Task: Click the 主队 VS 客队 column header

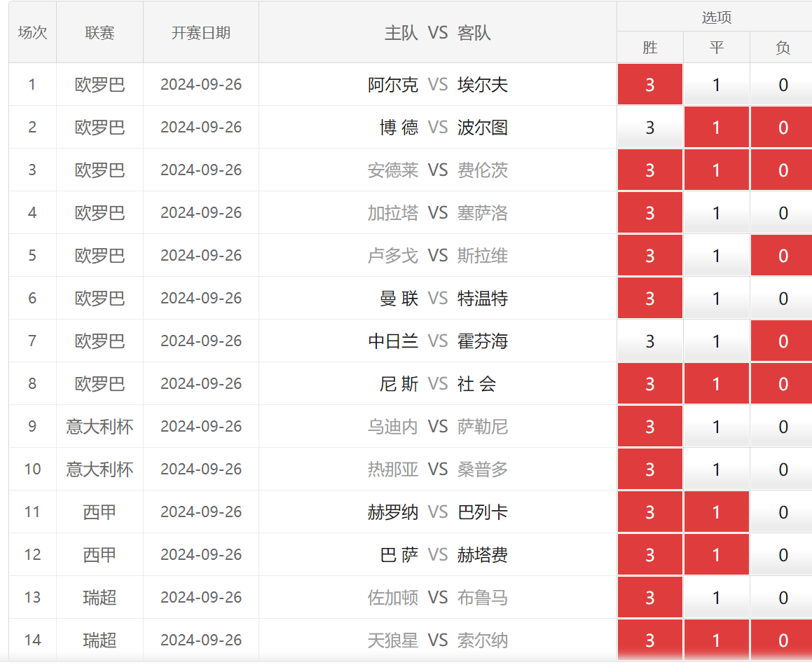Action: tap(438, 33)
